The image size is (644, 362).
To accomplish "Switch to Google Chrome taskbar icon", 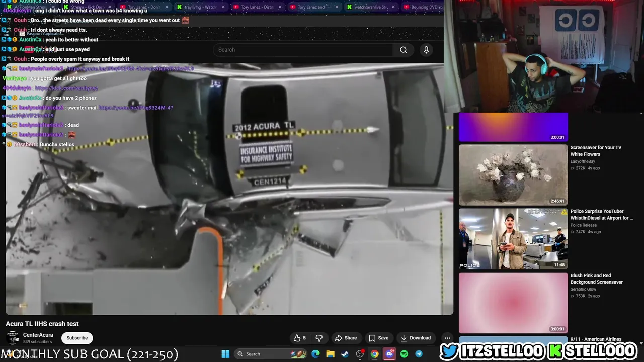I will [375, 354].
